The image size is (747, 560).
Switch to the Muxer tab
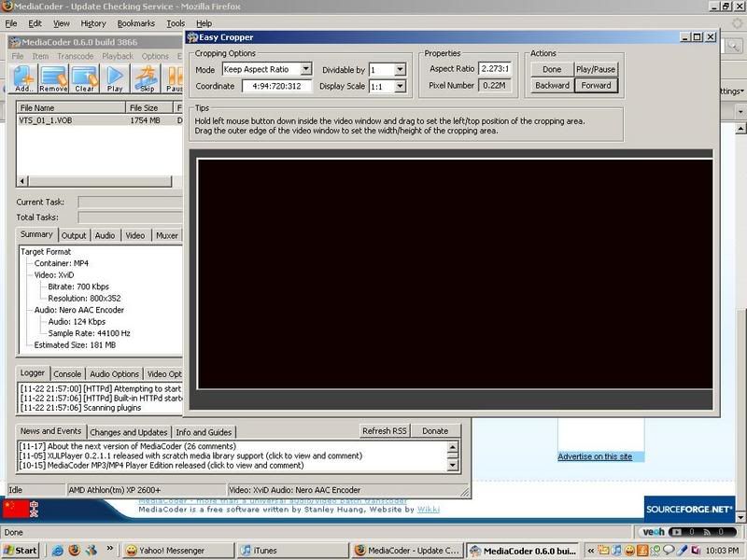pos(167,235)
